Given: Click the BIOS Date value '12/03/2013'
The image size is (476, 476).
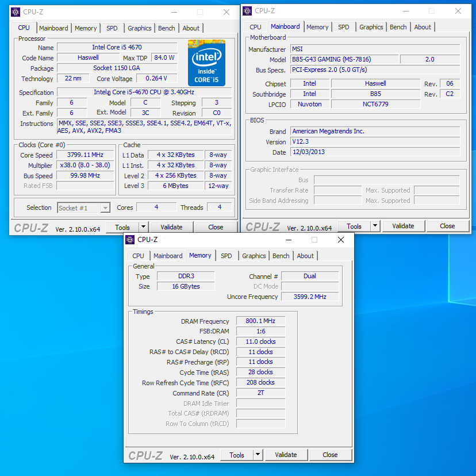Looking at the screenshot, I should coord(375,152).
